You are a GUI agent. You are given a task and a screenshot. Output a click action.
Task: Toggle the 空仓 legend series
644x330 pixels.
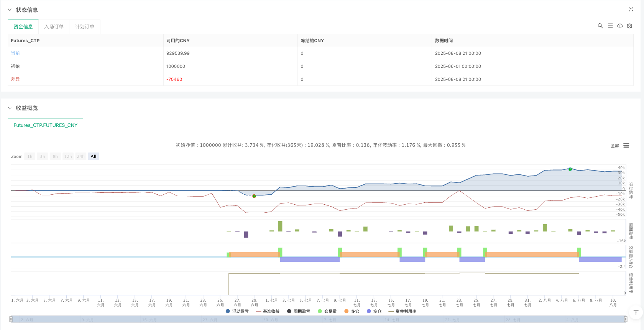pyautogui.click(x=374, y=311)
